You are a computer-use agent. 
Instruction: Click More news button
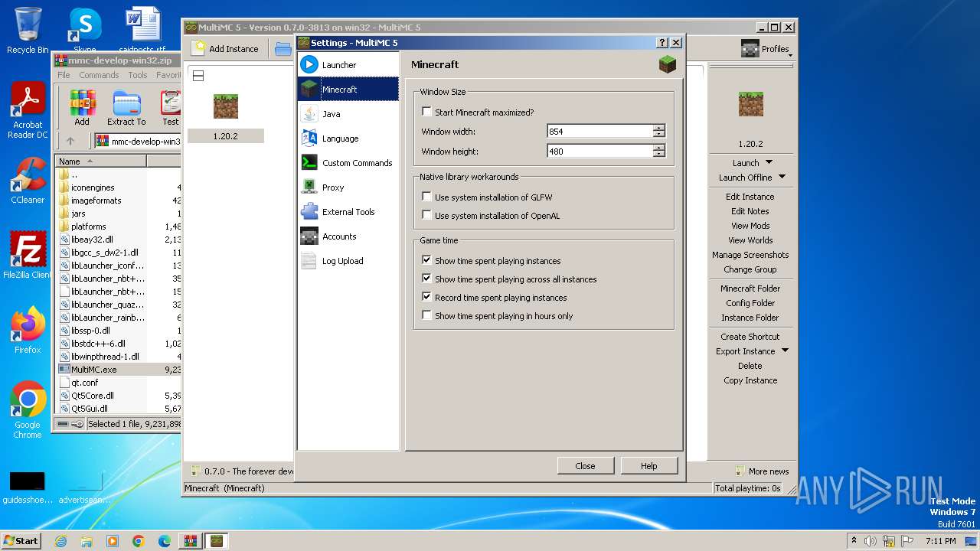tap(762, 471)
